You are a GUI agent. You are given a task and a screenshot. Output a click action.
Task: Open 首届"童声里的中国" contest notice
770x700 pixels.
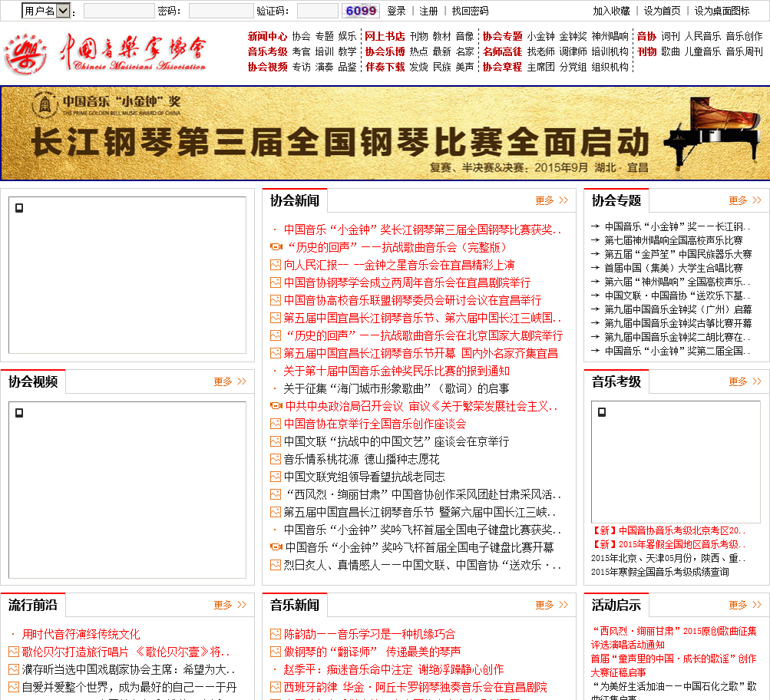673,665
